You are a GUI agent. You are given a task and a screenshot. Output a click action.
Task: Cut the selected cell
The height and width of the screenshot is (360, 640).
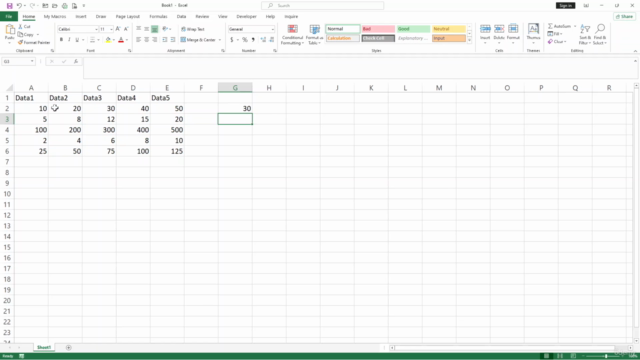click(24, 27)
